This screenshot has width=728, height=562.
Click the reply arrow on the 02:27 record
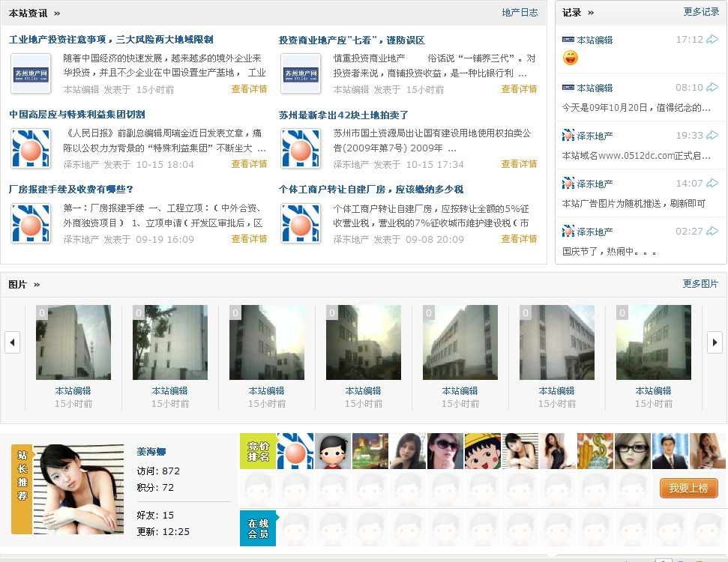712,231
